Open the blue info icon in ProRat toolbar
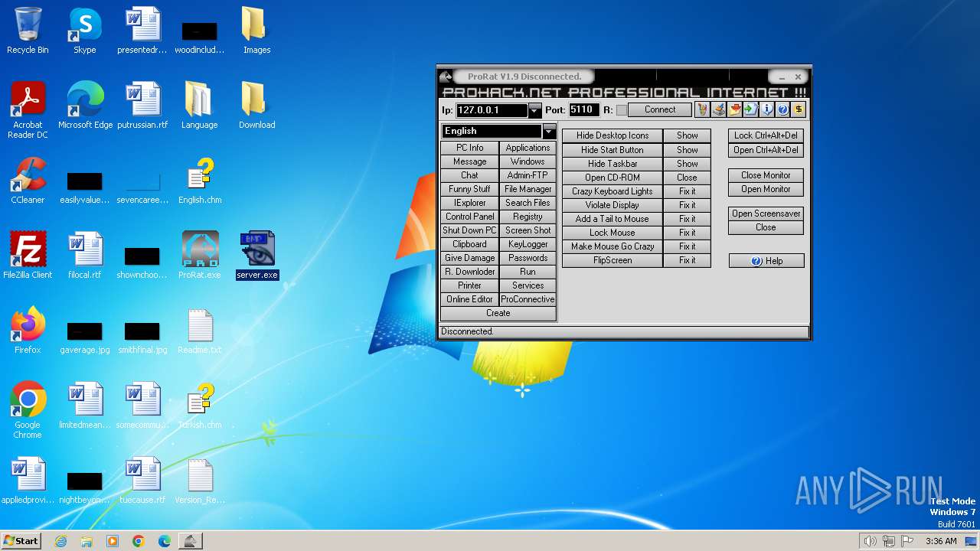 tap(766, 109)
